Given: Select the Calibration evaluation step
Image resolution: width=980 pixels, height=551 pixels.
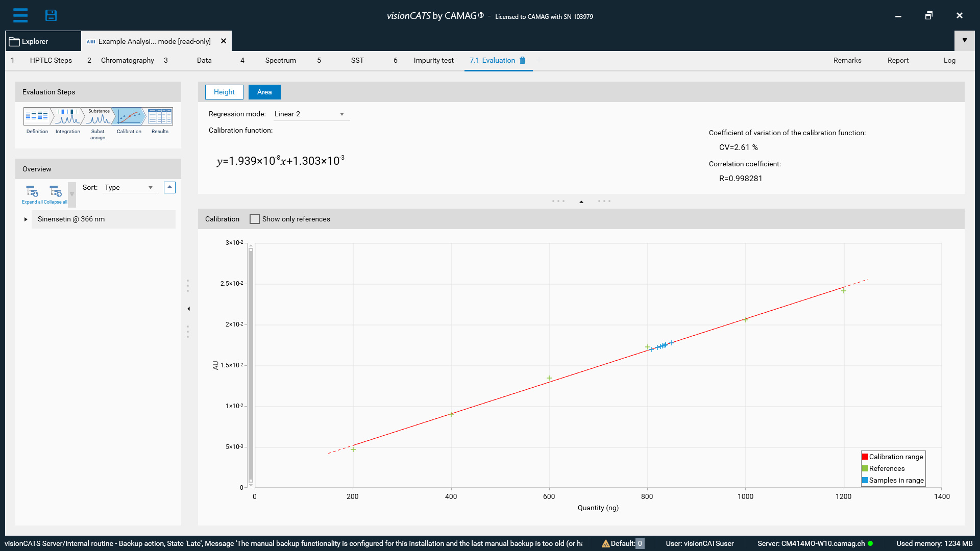Looking at the screenshot, I should click(x=129, y=116).
